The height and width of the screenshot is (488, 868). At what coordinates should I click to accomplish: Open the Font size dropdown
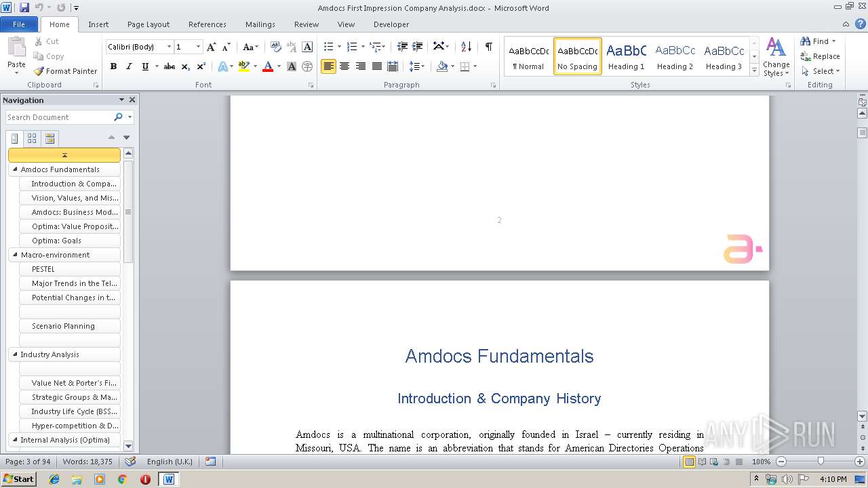coord(199,47)
